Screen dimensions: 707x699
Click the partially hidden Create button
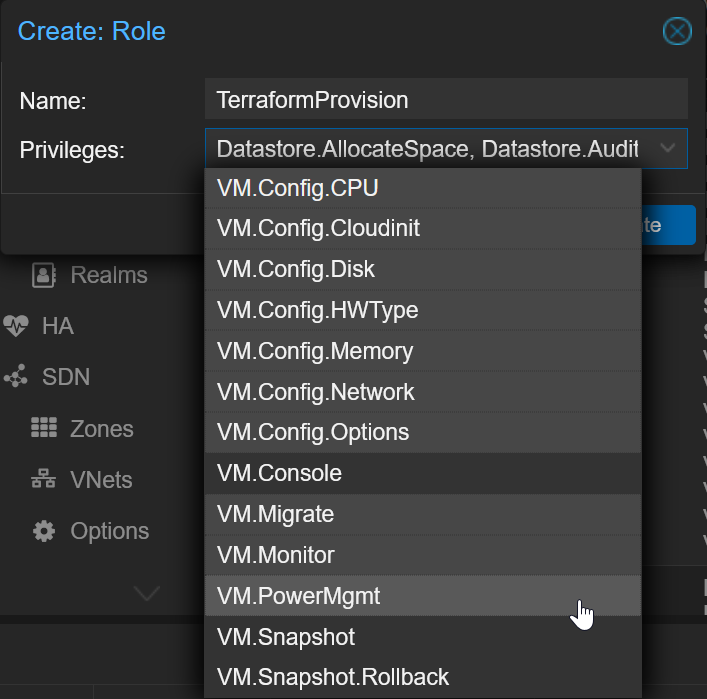point(668,225)
